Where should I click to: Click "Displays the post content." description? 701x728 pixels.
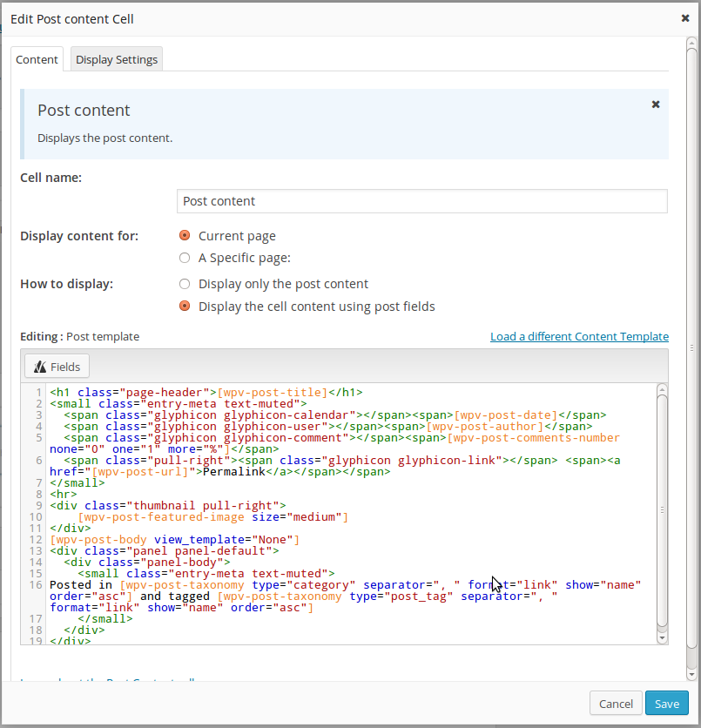tap(104, 138)
